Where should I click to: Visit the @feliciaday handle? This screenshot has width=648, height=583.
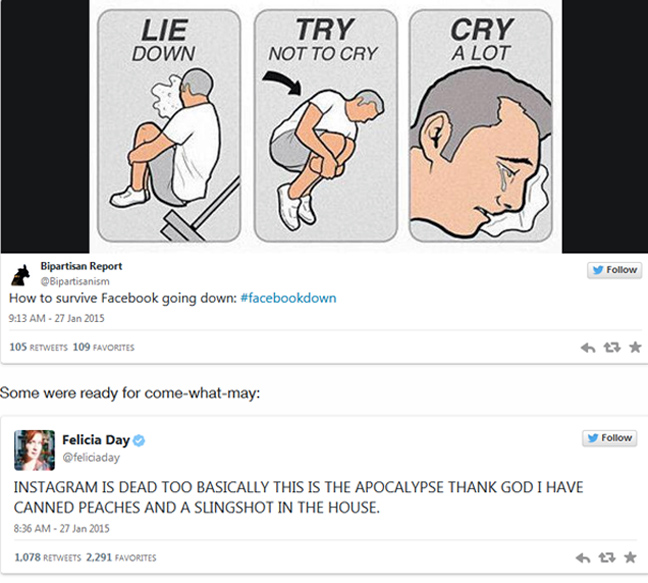91,456
